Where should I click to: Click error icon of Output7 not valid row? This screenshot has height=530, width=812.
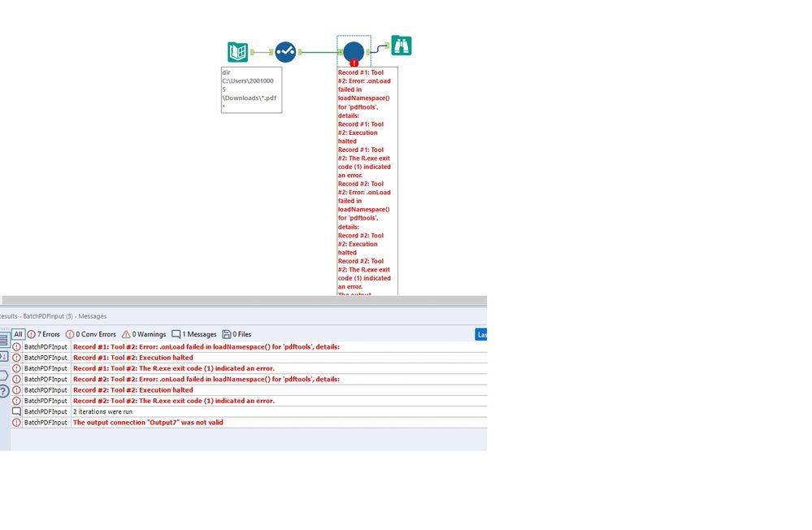(16, 422)
